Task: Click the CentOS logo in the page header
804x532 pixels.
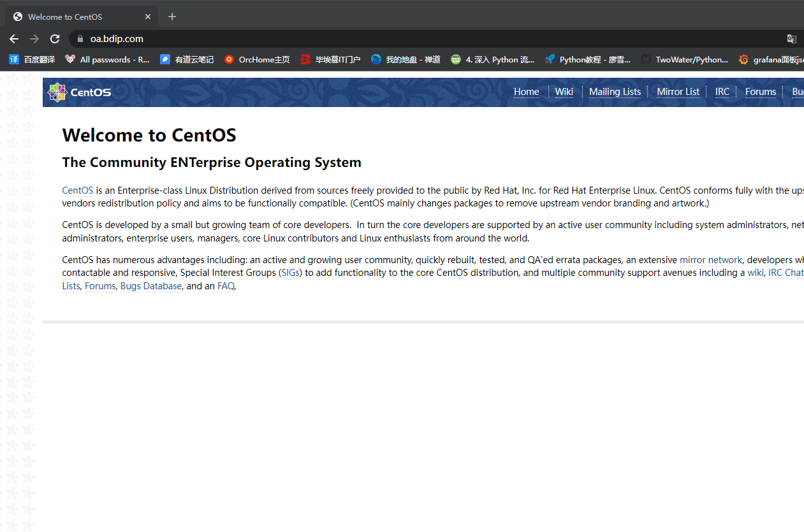Action: 79,92
